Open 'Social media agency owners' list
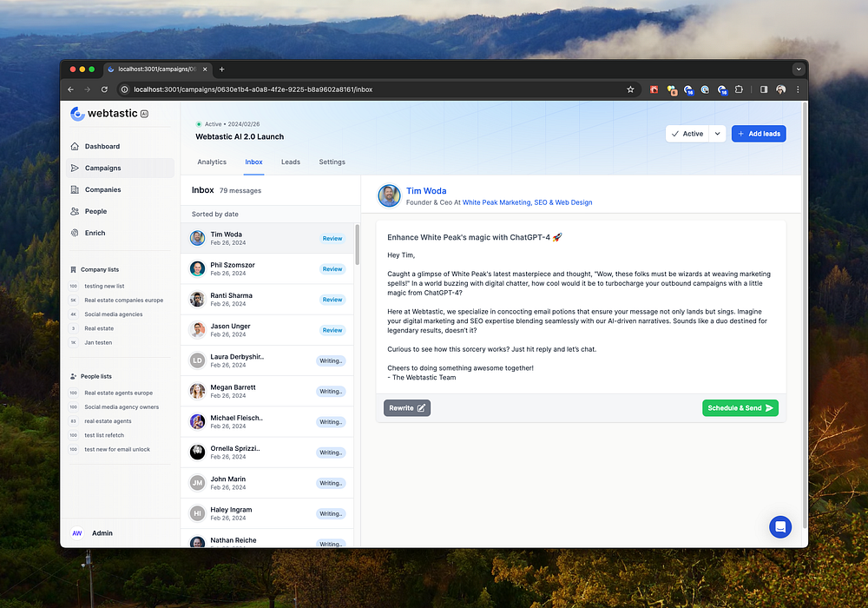868x608 pixels. pyautogui.click(x=122, y=407)
